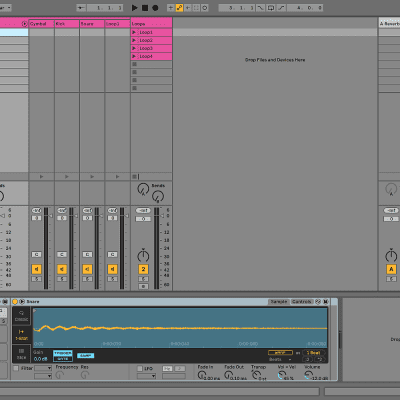The height and width of the screenshot is (400, 400).
Task: Open the dropdown at the top-left toolbar
Action: tap(5, 7)
